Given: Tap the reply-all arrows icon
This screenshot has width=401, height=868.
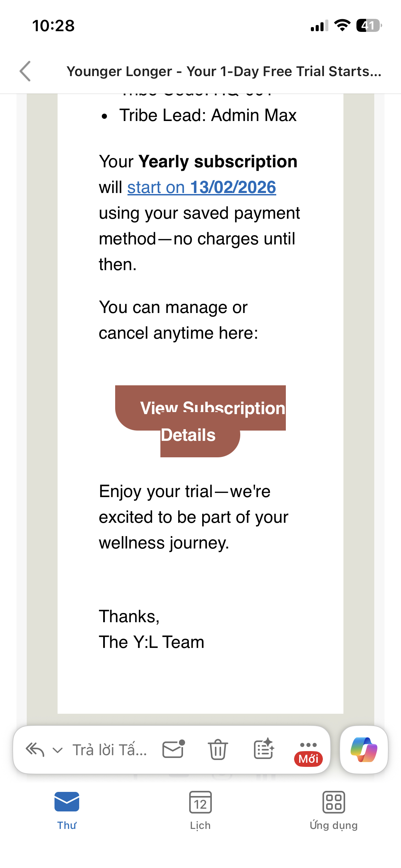Looking at the screenshot, I should (x=35, y=750).
